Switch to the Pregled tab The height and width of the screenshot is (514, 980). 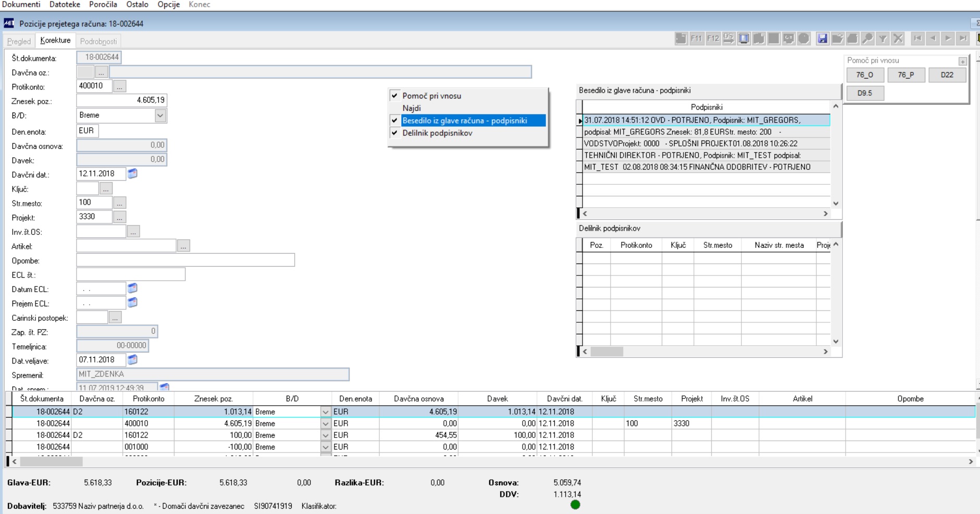tap(19, 41)
